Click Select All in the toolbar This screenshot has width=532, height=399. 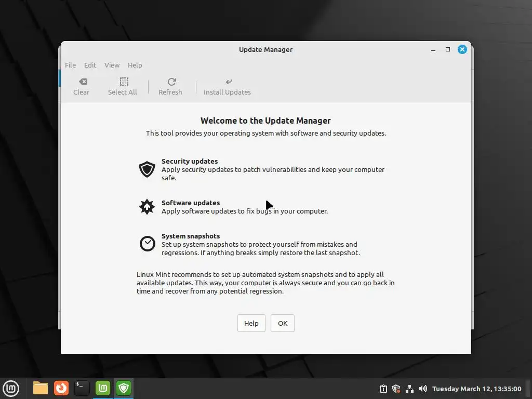pos(123,87)
